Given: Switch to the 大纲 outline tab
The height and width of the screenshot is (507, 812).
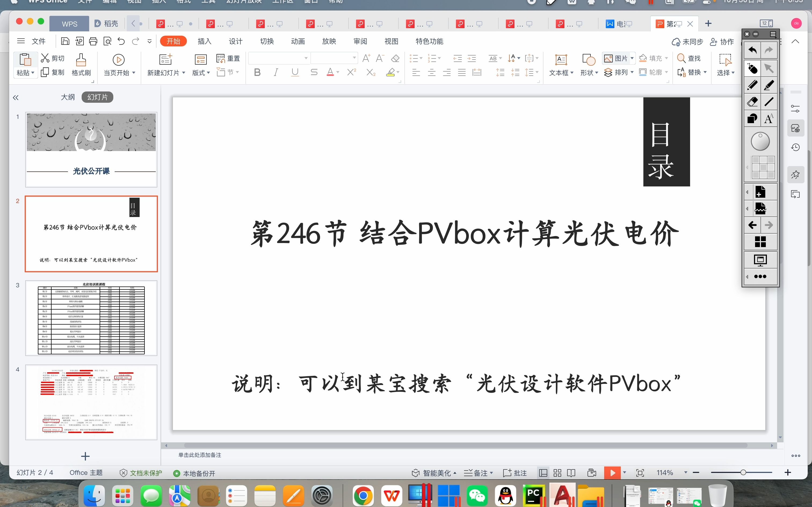Looking at the screenshot, I should click(x=67, y=97).
